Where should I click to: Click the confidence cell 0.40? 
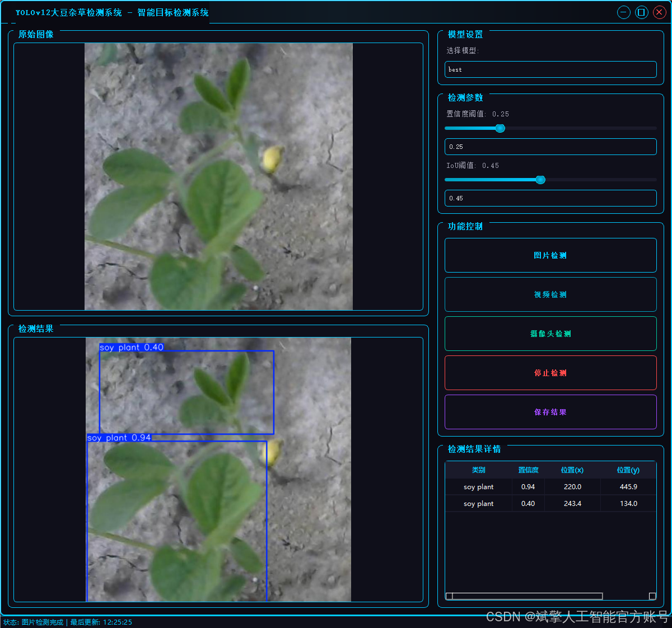click(x=528, y=504)
